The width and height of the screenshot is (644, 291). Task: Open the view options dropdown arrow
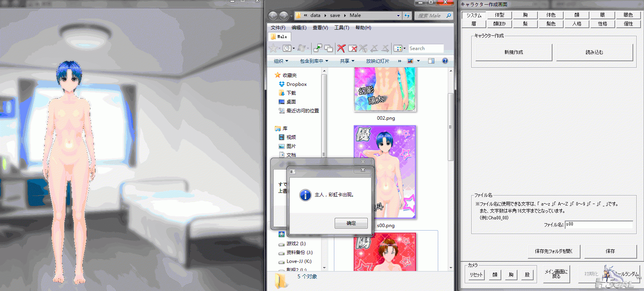point(418,61)
